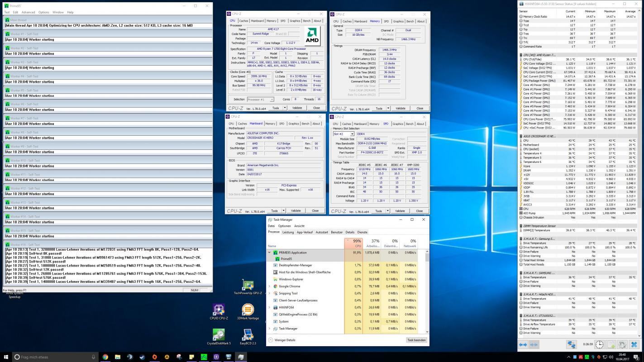
Task: Open Task Manager Optionen menu
Action: 284,226
